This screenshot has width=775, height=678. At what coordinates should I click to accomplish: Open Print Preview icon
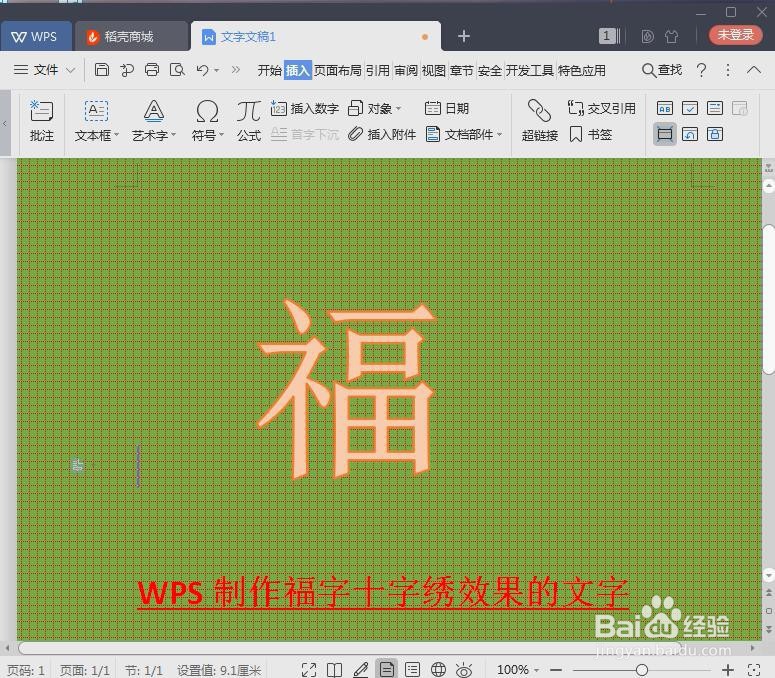[177, 70]
